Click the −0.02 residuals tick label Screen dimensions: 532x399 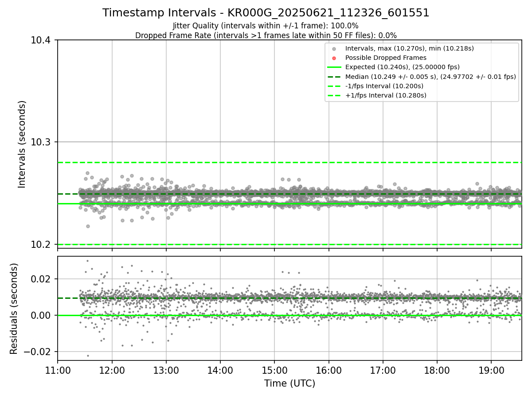click(x=38, y=352)
